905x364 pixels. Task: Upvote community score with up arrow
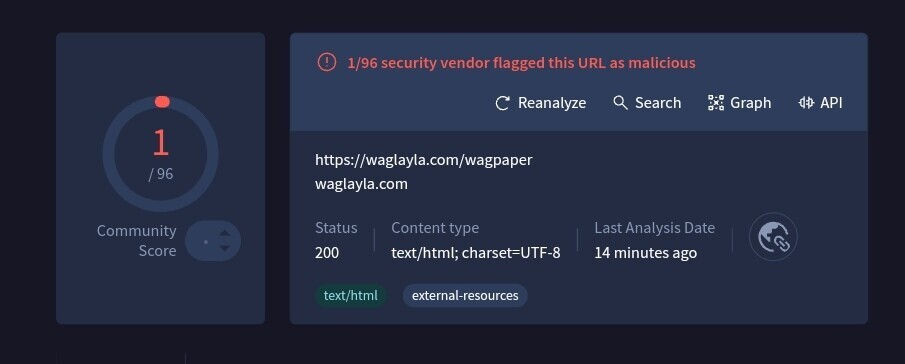tap(225, 233)
